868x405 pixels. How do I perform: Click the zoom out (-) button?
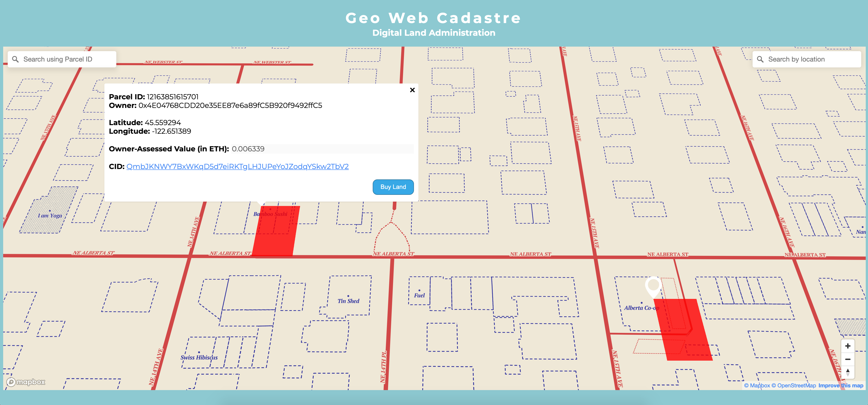[x=849, y=360]
